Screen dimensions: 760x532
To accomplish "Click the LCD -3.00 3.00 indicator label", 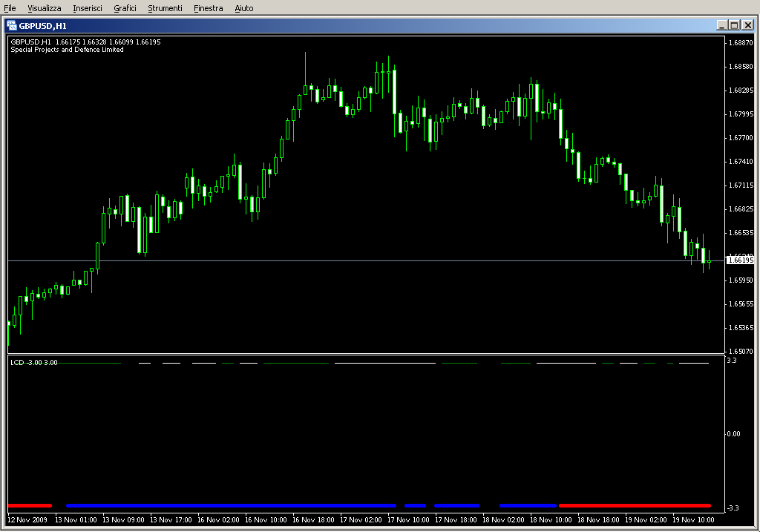I will pyautogui.click(x=34, y=362).
